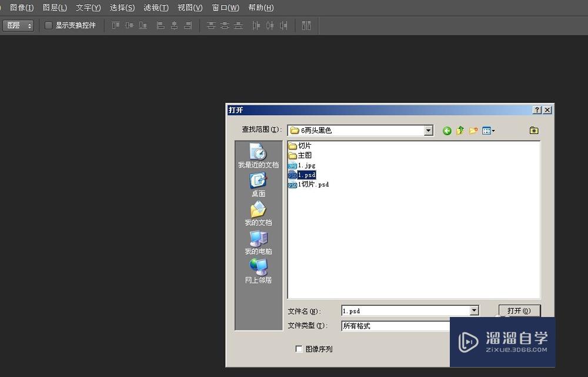Viewport: 588px width, 377px height.
Task: Click the green back arrow in the Open dialog
Action: [447, 131]
